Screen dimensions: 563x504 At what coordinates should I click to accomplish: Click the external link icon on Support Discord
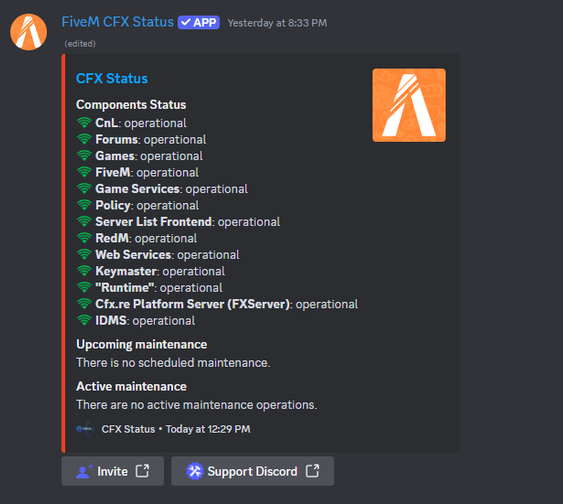pyautogui.click(x=312, y=471)
